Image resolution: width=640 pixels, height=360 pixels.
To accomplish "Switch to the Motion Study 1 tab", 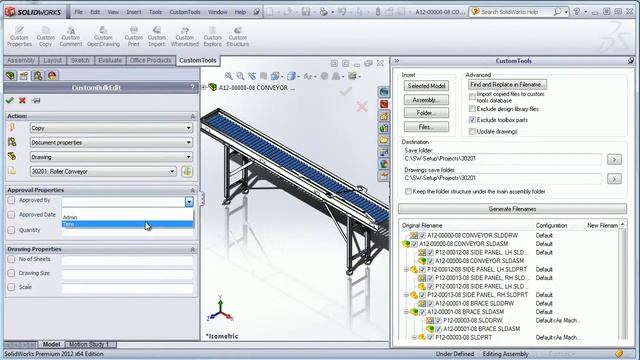I will (89, 344).
